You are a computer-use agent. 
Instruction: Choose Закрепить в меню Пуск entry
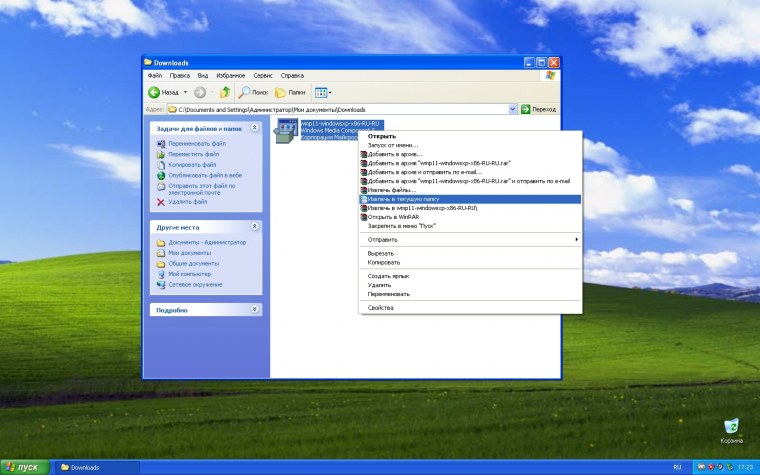point(470,226)
